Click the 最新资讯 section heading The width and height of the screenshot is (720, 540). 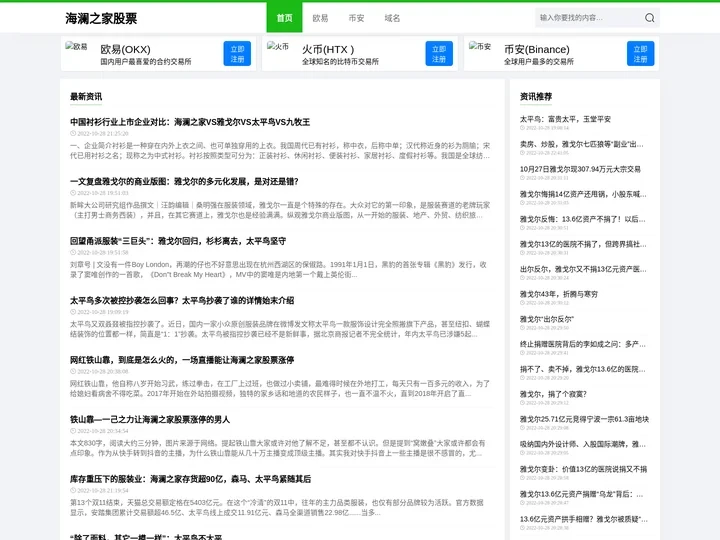coord(86,96)
